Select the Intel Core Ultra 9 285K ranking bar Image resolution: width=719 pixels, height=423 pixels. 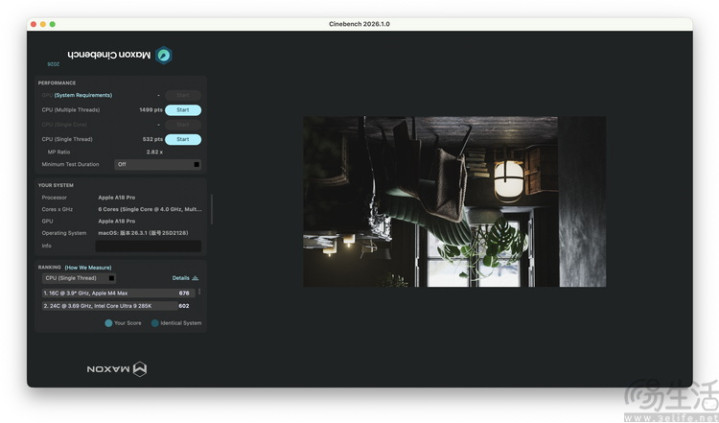110,306
